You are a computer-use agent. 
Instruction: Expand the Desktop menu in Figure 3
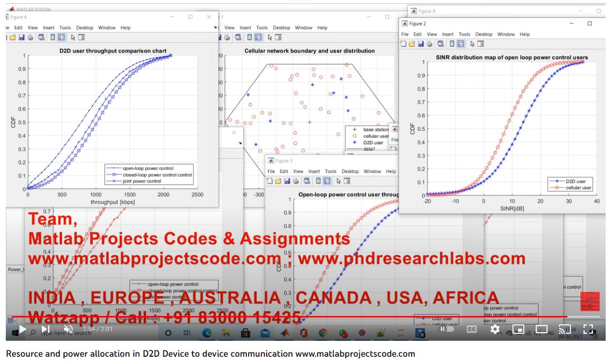(x=351, y=171)
